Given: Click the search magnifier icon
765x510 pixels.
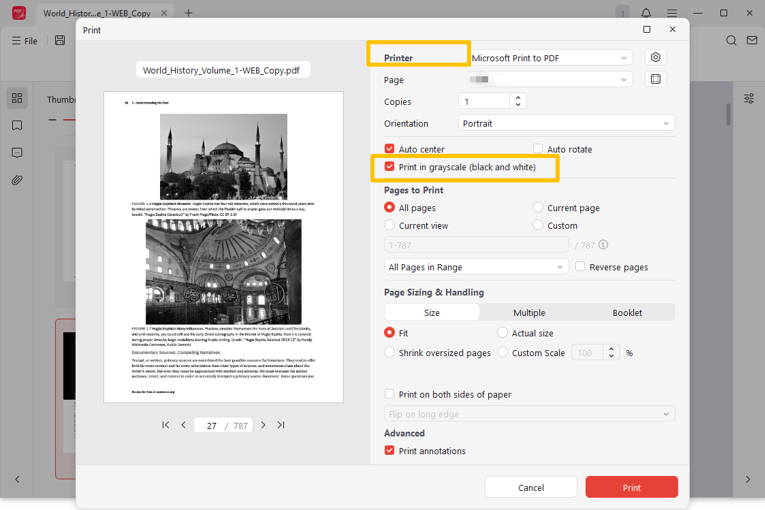Looking at the screenshot, I should [x=731, y=41].
